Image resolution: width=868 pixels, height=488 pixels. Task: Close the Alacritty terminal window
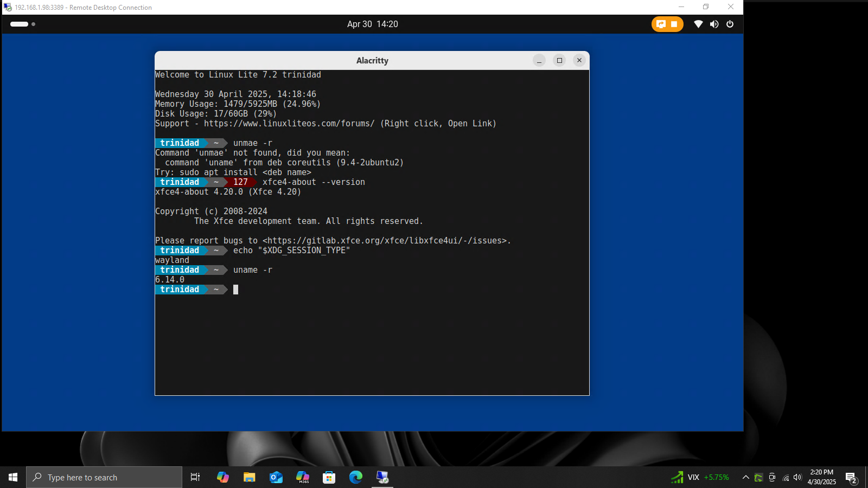point(579,60)
